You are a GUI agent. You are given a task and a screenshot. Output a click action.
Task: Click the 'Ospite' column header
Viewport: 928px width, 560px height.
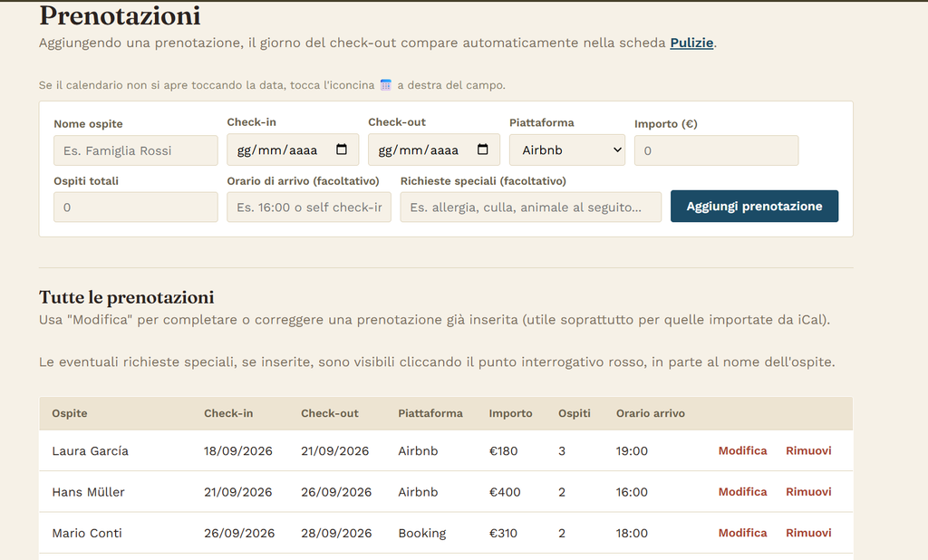point(69,413)
